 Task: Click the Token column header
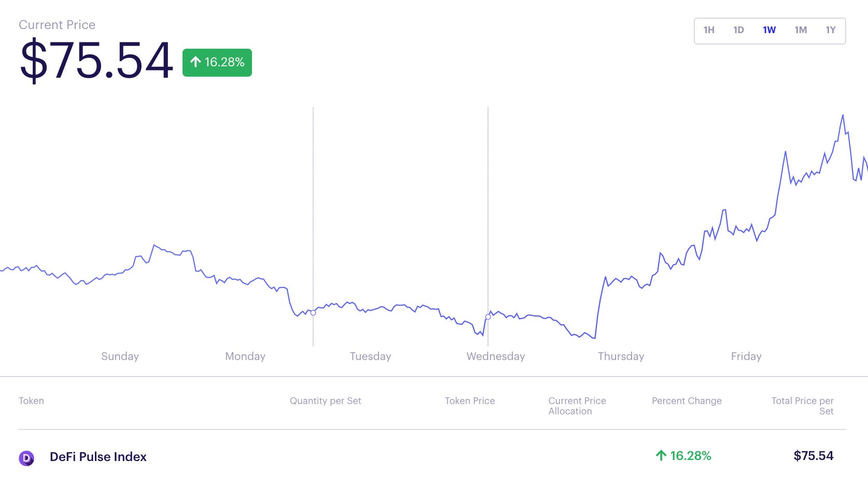(31, 400)
